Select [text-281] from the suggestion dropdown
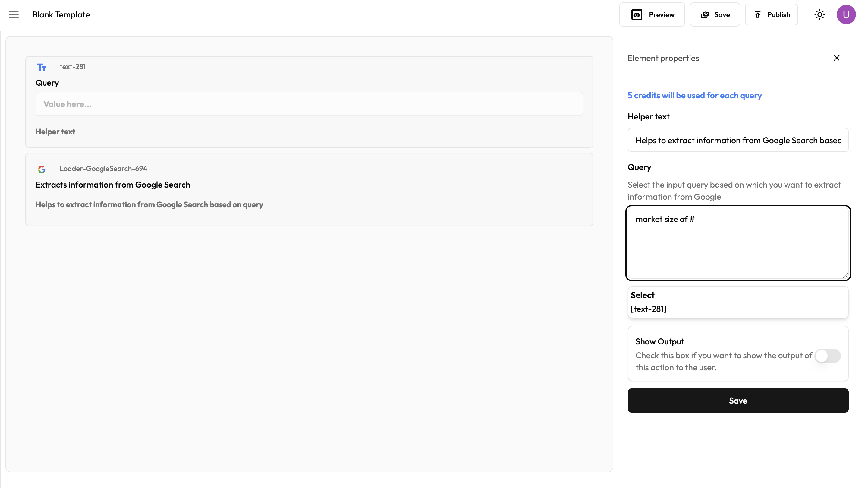868x488 pixels. click(x=649, y=309)
